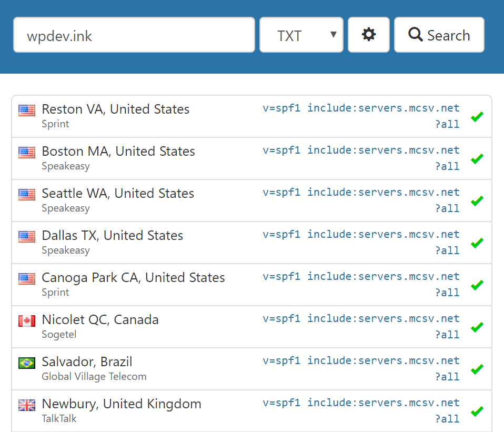
Task: Click the US flag beside Seattle WA
Action: [27, 194]
